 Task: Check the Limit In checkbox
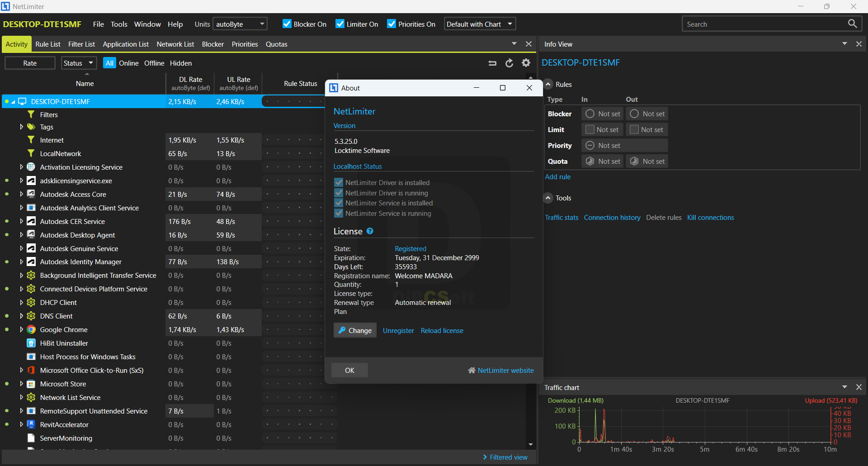[x=590, y=129]
